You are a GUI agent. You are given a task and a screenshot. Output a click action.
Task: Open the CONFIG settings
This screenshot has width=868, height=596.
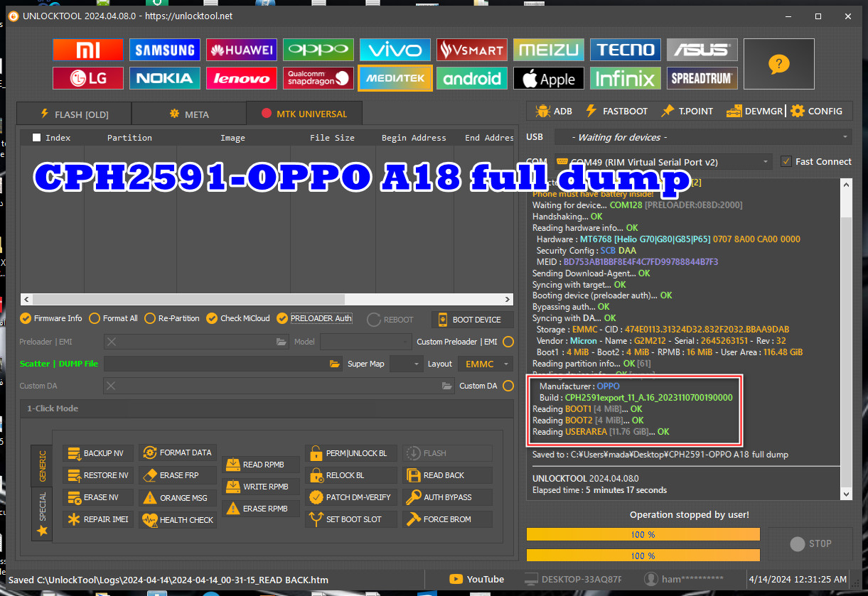(817, 111)
